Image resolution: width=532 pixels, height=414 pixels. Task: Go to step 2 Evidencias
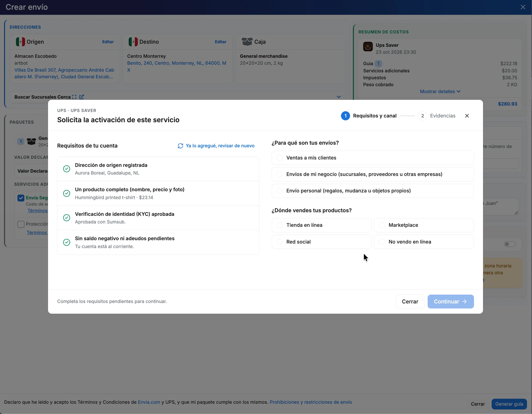pos(436,116)
